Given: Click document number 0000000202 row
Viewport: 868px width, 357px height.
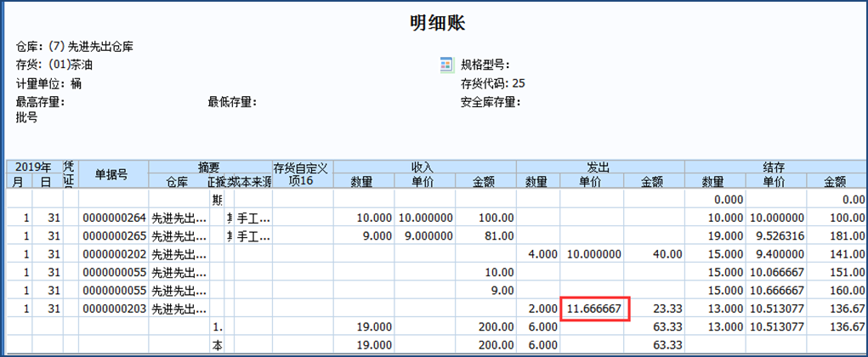Looking at the screenshot, I should [x=114, y=253].
